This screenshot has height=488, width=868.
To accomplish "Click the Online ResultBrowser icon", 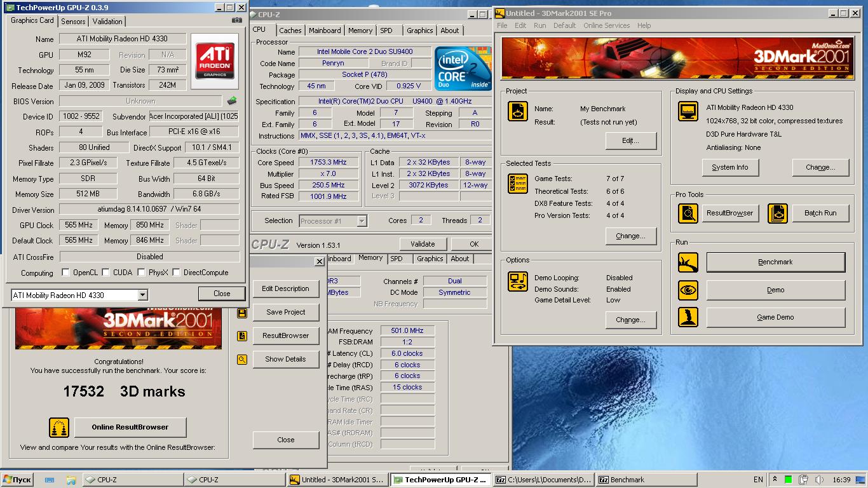I will click(x=59, y=428).
